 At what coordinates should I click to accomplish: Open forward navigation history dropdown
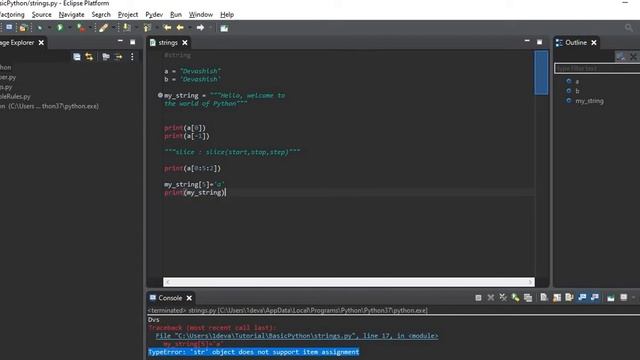(x=210, y=28)
